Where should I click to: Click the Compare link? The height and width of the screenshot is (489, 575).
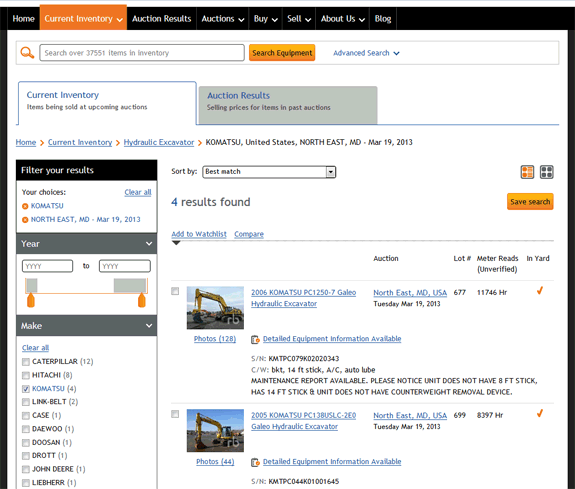coord(249,234)
